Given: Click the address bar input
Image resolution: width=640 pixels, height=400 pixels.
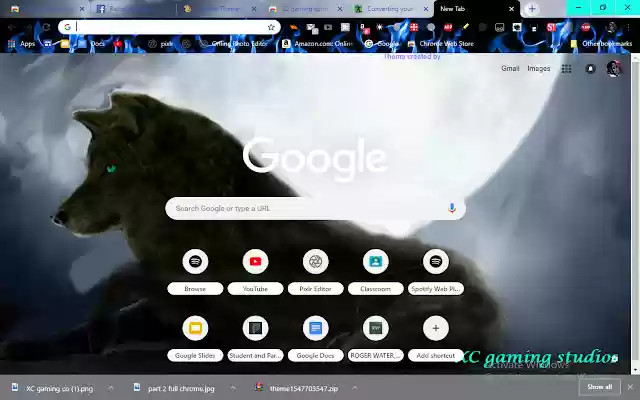Looking at the screenshot, I should 169,27.
